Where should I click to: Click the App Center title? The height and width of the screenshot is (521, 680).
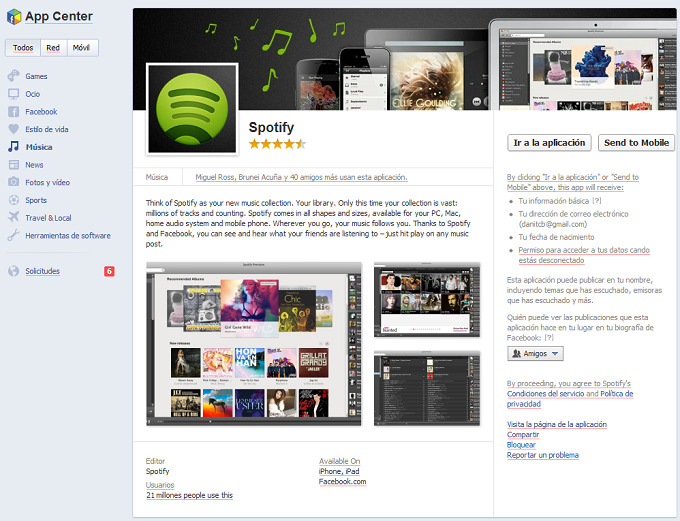coord(59,16)
